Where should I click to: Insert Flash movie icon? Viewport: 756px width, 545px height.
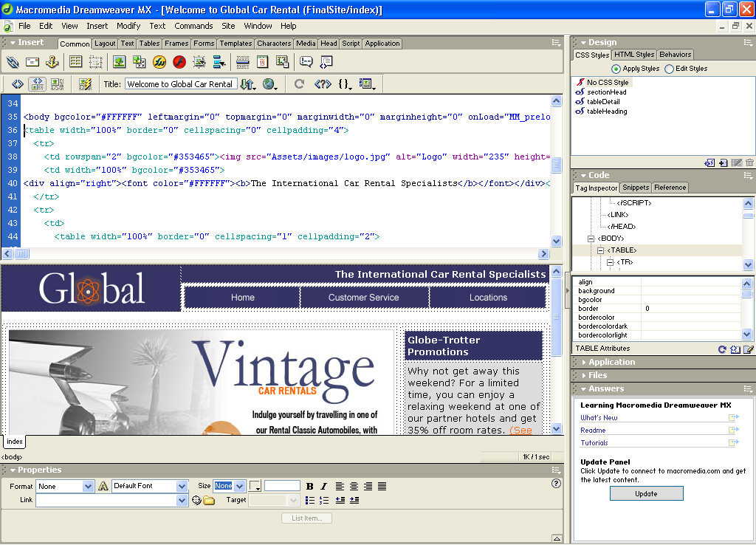179,62
